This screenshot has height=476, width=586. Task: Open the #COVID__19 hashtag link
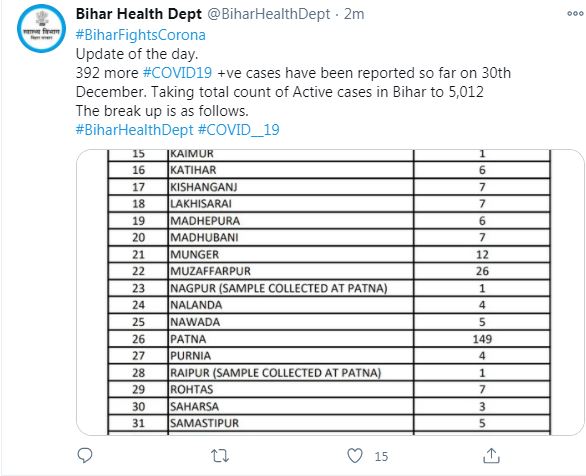(238, 130)
